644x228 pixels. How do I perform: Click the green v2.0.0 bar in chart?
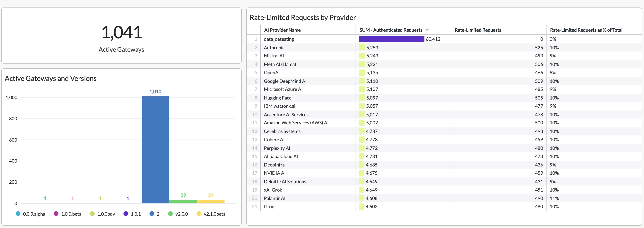tap(183, 201)
